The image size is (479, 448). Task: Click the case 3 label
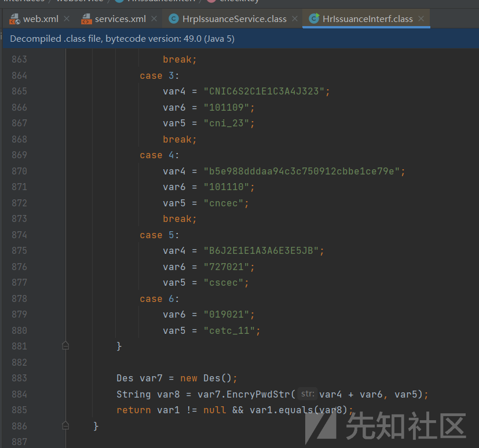[x=159, y=75]
